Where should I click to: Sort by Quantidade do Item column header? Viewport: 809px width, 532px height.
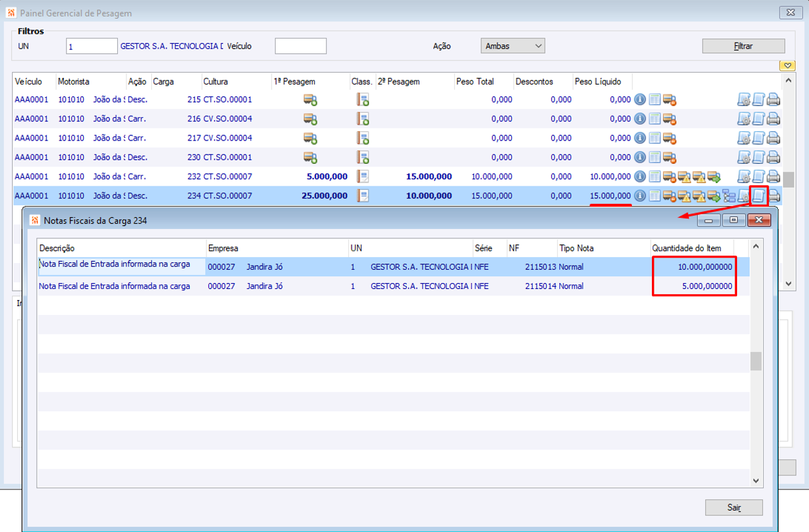692,248
